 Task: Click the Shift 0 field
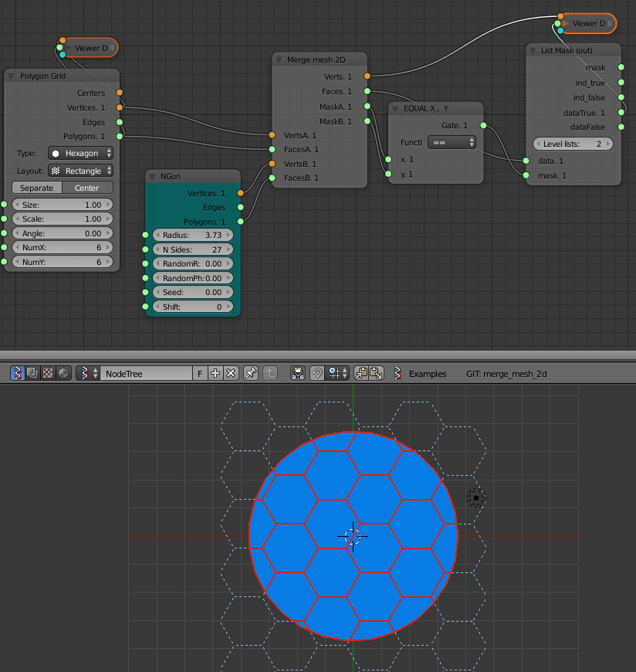(193, 307)
